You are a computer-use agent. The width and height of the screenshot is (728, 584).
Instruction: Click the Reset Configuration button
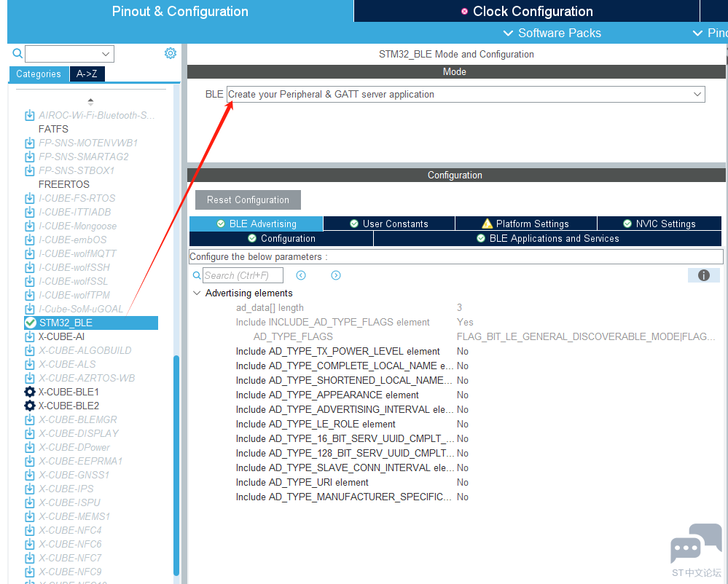click(x=248, y=200)
